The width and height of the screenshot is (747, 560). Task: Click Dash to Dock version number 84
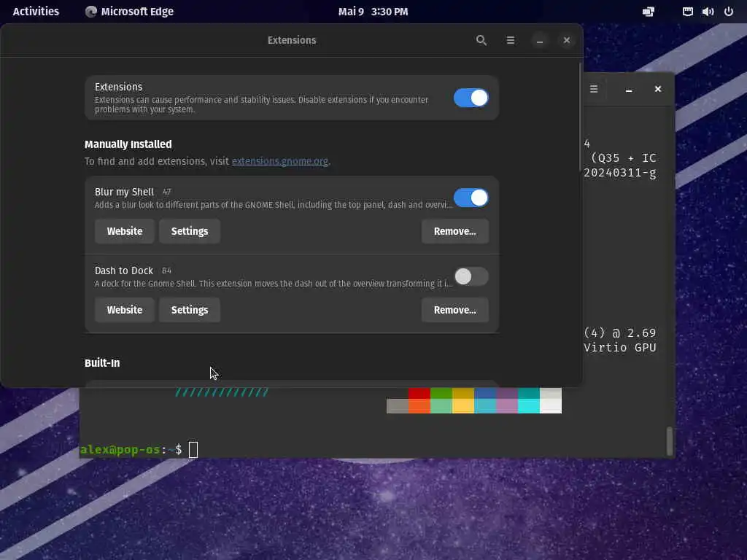[x=166, y=271]
